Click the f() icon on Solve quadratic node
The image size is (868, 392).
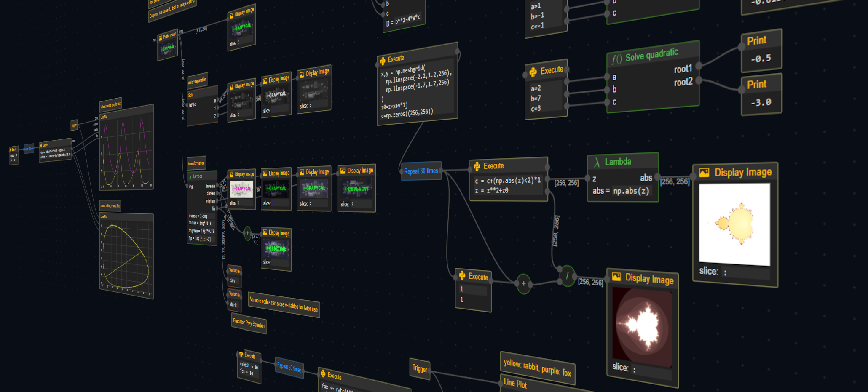click(x=616, y=59)
